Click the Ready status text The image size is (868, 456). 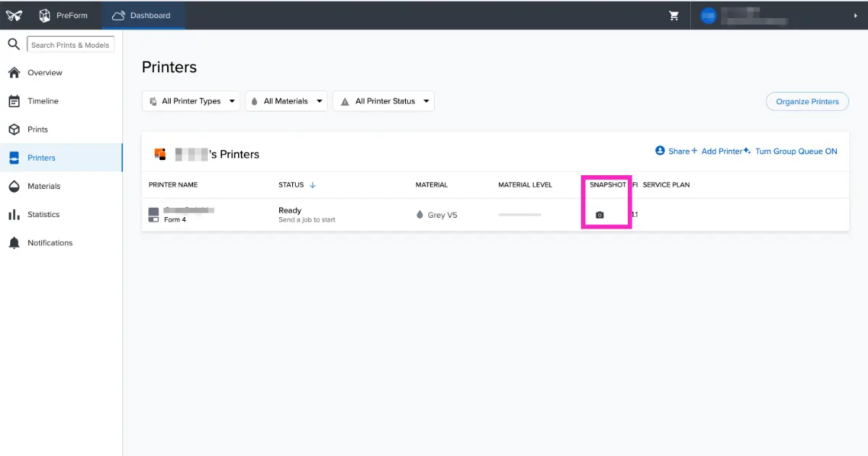290,211
